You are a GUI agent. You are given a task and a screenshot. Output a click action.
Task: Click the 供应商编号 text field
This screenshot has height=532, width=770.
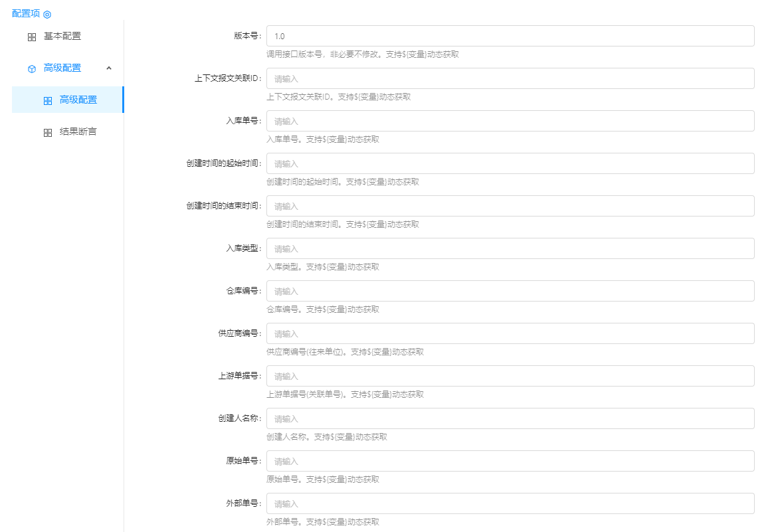click(x=510, y=333)
